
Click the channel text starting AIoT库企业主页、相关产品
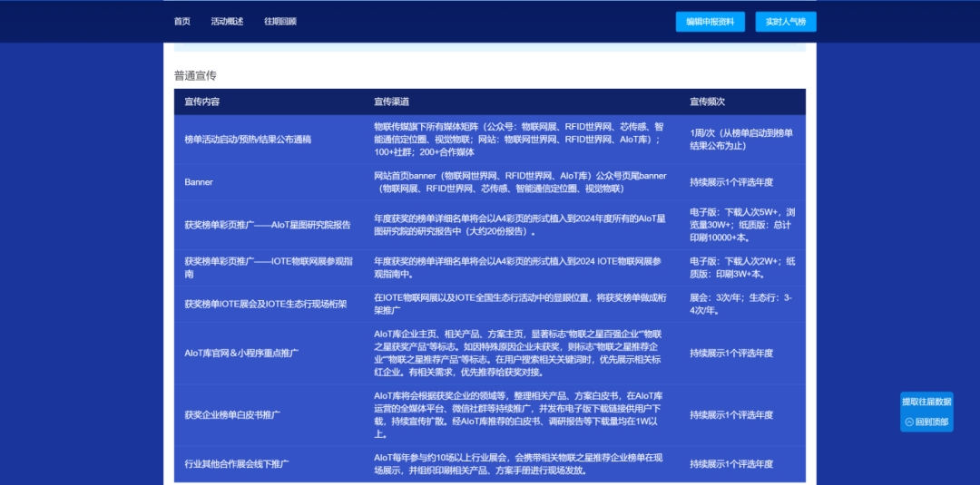519,353
